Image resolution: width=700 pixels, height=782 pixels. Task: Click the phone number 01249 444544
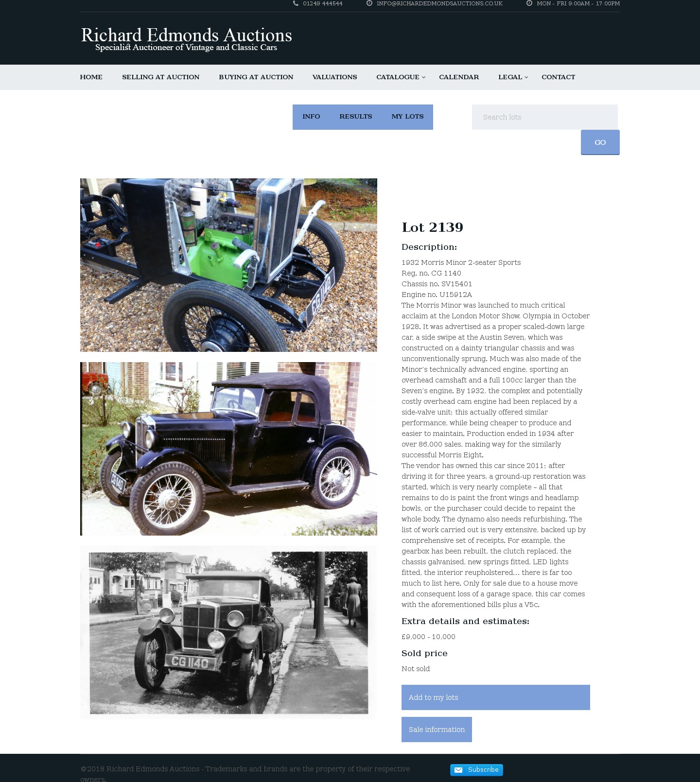pyautogui.click(x=323, y=3)
